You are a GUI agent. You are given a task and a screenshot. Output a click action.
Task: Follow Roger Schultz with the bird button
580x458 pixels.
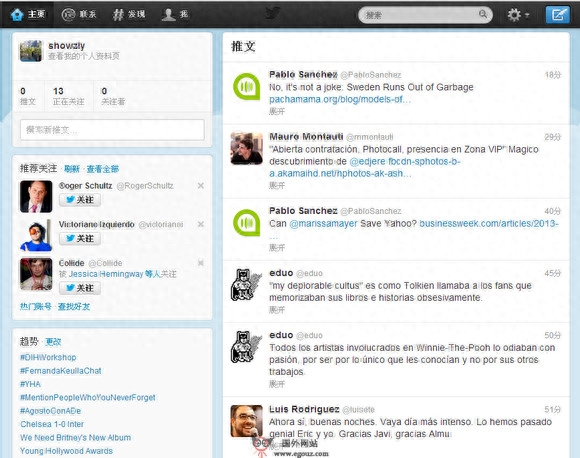click(80, 200)
